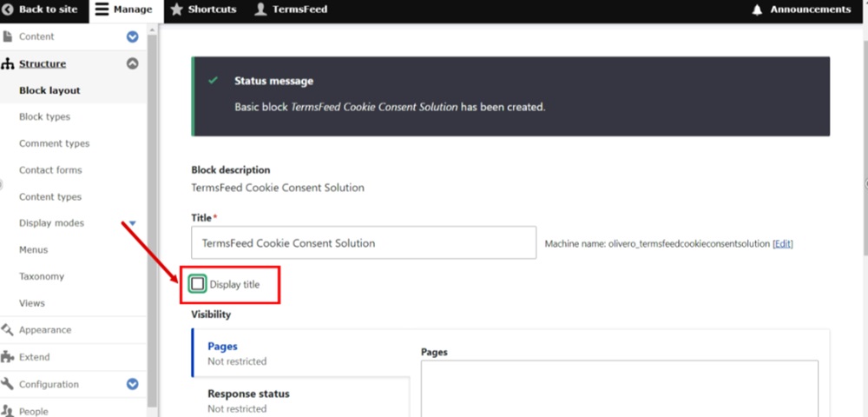Open the People section link
The width and height of the screenshot is (868, 417).
pyautogui.click(x=34, y=412)
